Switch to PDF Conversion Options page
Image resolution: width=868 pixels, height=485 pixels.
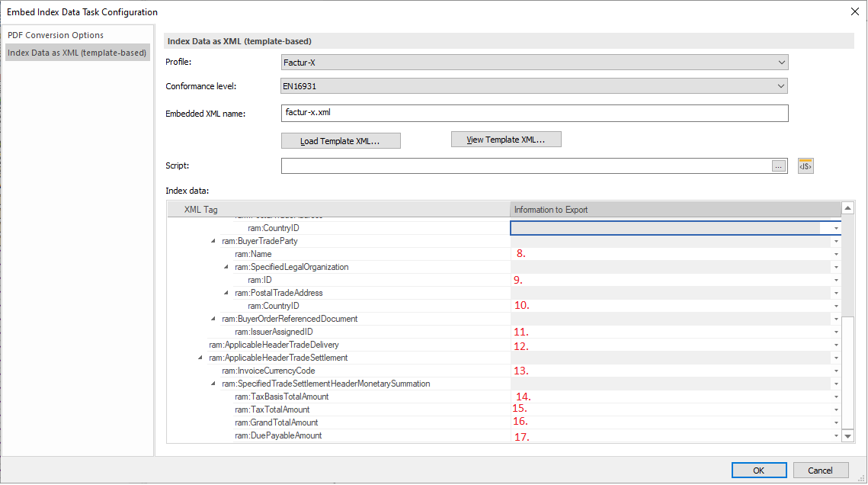point(56,35)
